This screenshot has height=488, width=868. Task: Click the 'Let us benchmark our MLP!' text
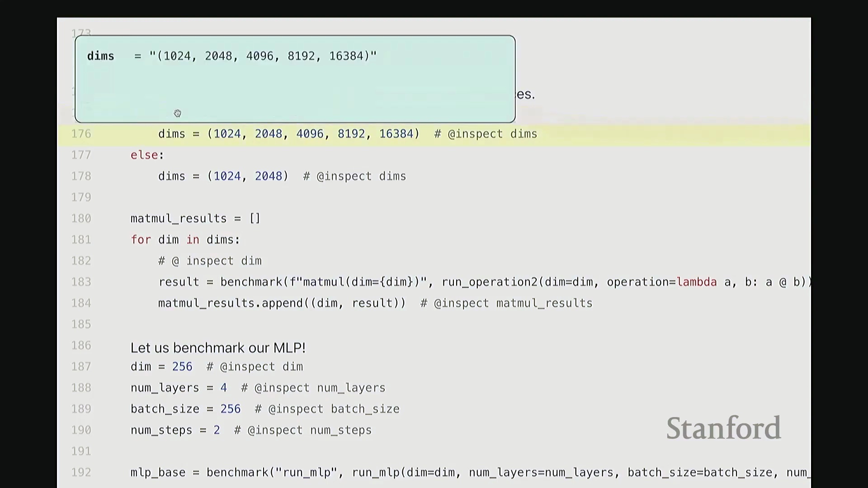coord(218,348)
